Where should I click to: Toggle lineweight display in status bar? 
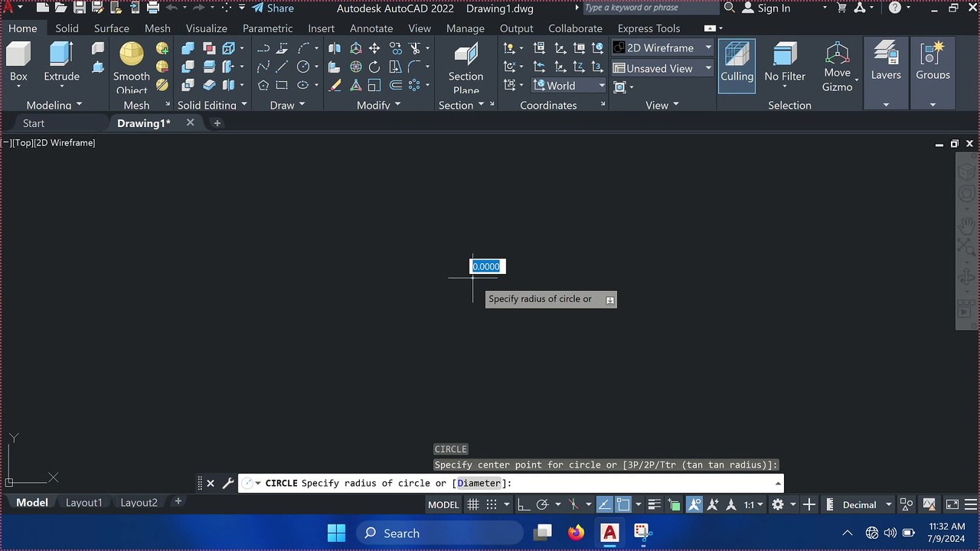[654, 504]
